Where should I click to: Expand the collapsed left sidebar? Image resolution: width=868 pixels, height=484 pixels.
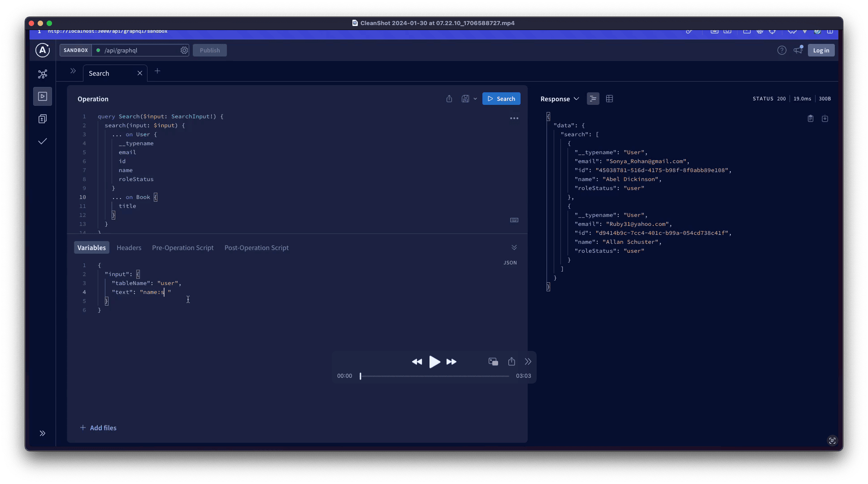pos(43,433)
